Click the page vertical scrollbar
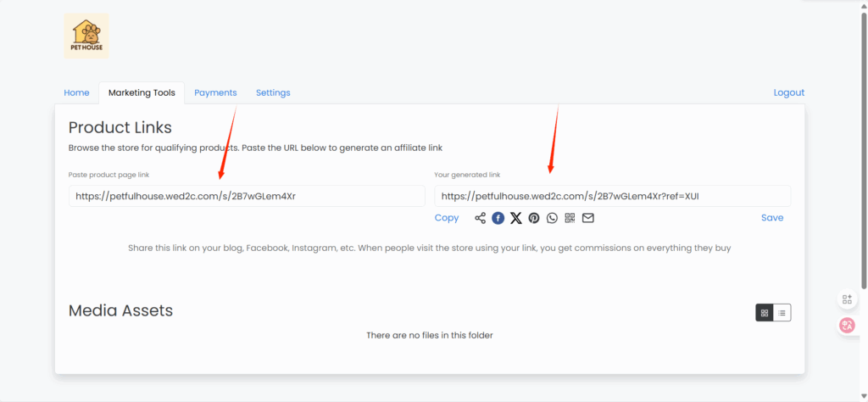This screenshot has height=402, width=868. [864, 149]
